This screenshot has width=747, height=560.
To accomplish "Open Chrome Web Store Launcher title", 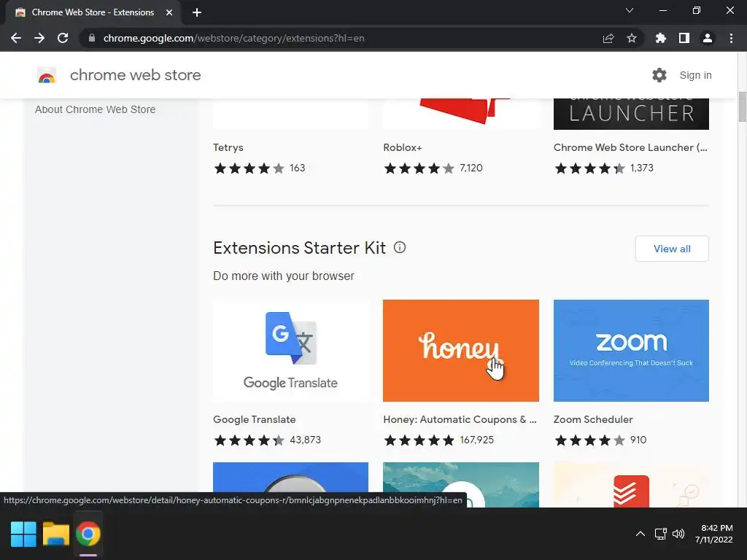I will (630, 147).
